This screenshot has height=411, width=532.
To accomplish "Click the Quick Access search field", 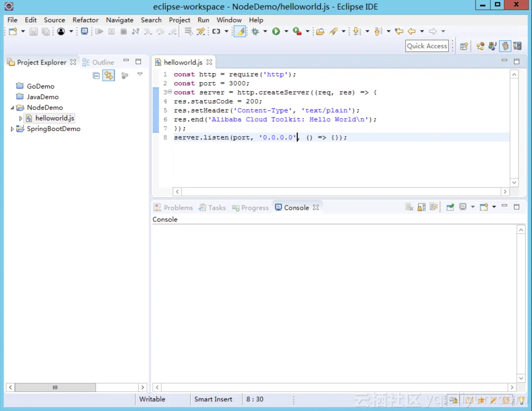I will (427, 46).
